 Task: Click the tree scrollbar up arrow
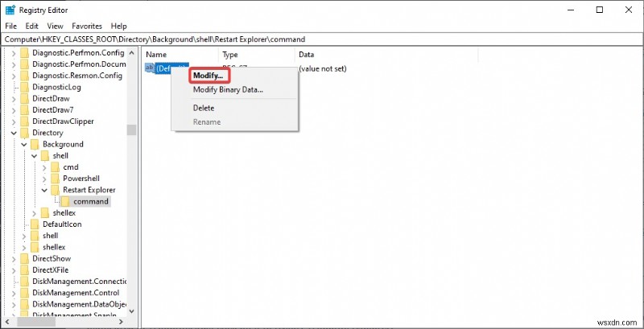[131, 53]
